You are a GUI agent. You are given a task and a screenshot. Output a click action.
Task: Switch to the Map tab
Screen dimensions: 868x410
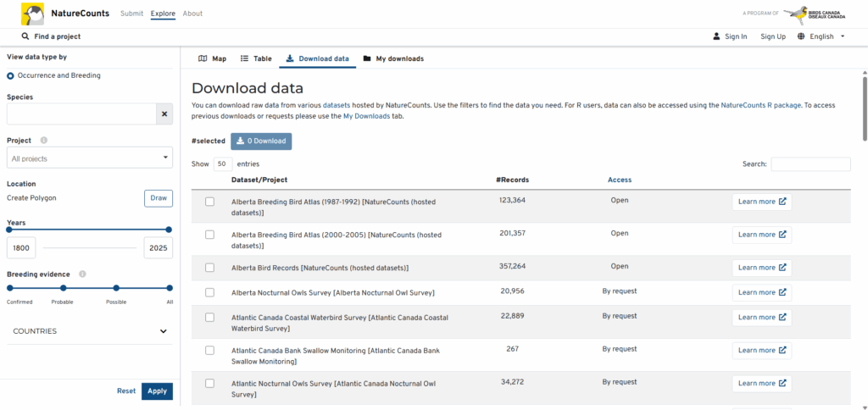click(x=213, y=58)
